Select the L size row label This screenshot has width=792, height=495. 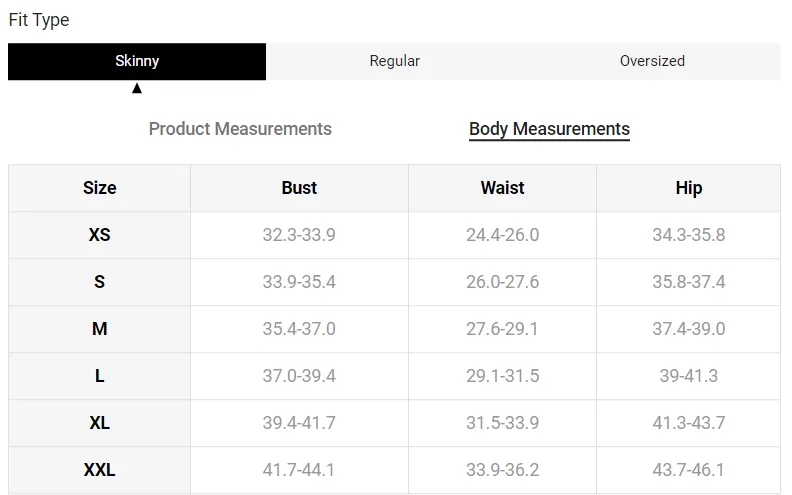tap(100, 376)
